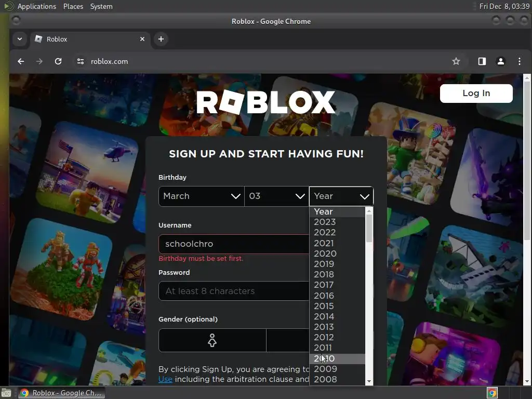This screenshot has width=532, height=399.
Task: Open the Terms of Use link
Action: (x=165, y=379)
